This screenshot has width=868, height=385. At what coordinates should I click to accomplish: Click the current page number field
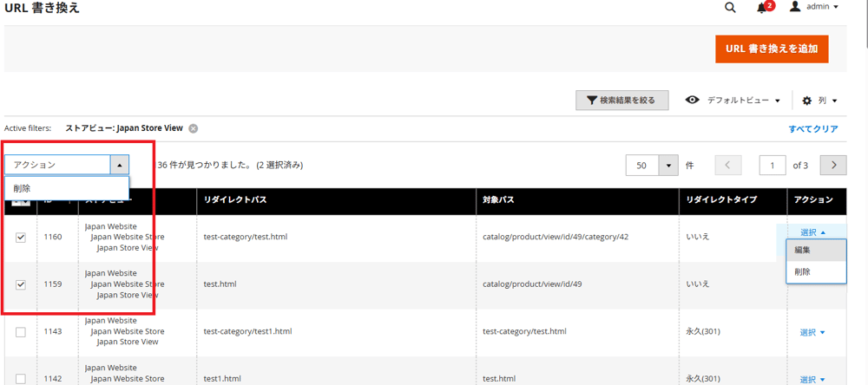tap(773, 165)
